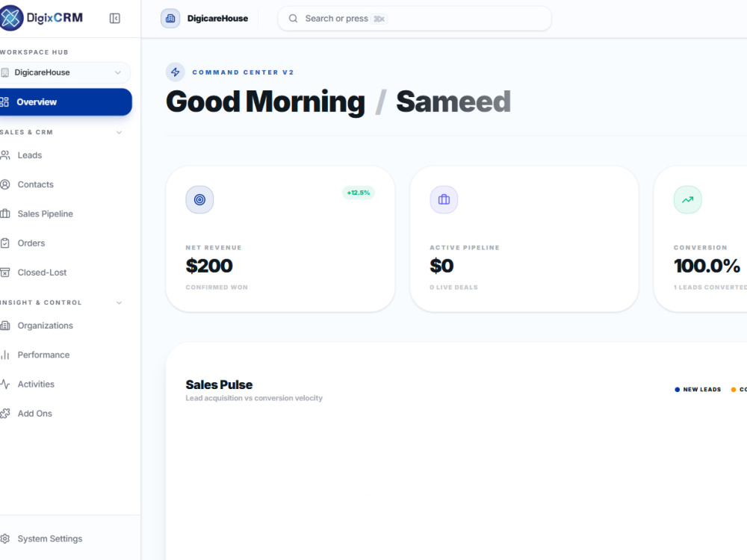
Task: Collapse the Insight & Control section chevron
Action: [x=119, y=303]
